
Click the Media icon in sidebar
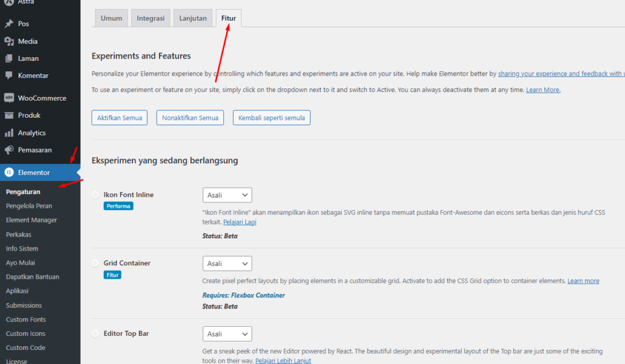9,41
